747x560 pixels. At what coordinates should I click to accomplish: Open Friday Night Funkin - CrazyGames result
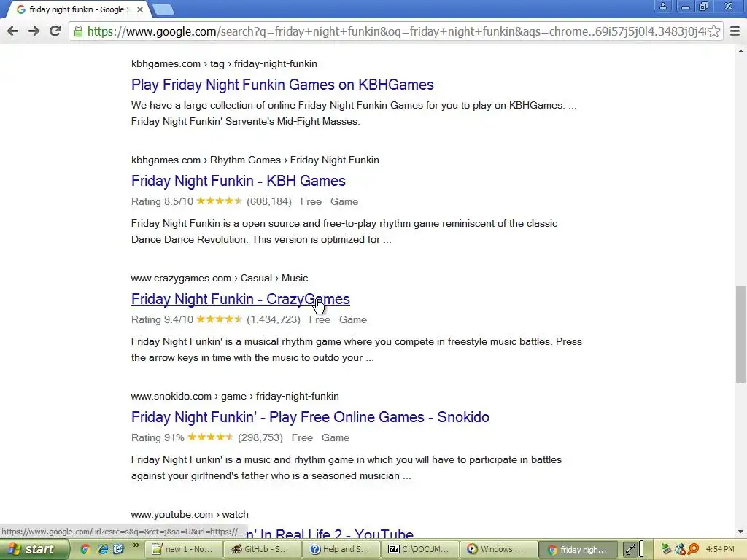point(241,299)
